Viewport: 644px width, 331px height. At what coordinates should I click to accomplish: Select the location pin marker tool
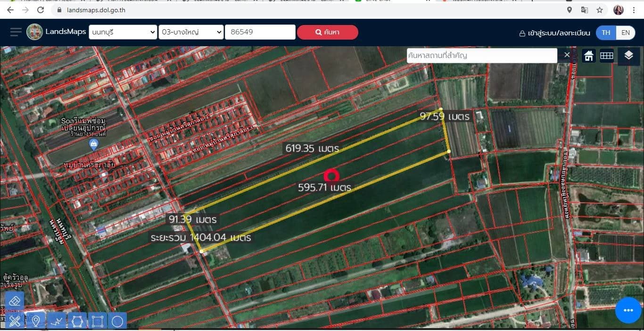click(35, 321)
